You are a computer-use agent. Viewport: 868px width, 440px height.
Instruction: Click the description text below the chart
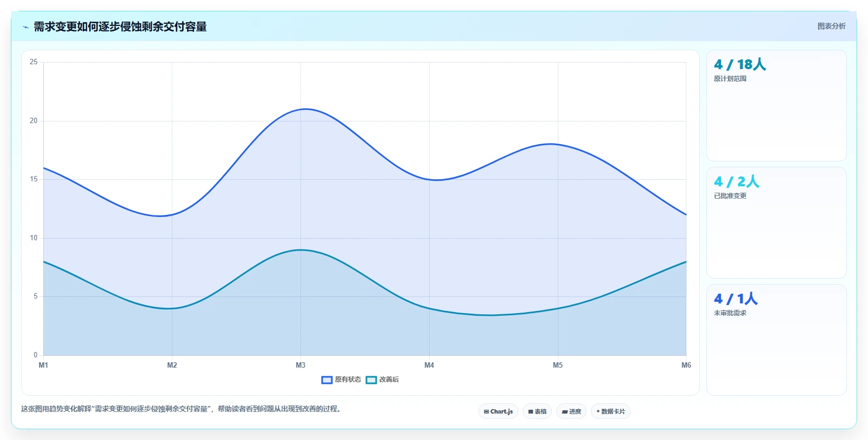tap(182, 409)
